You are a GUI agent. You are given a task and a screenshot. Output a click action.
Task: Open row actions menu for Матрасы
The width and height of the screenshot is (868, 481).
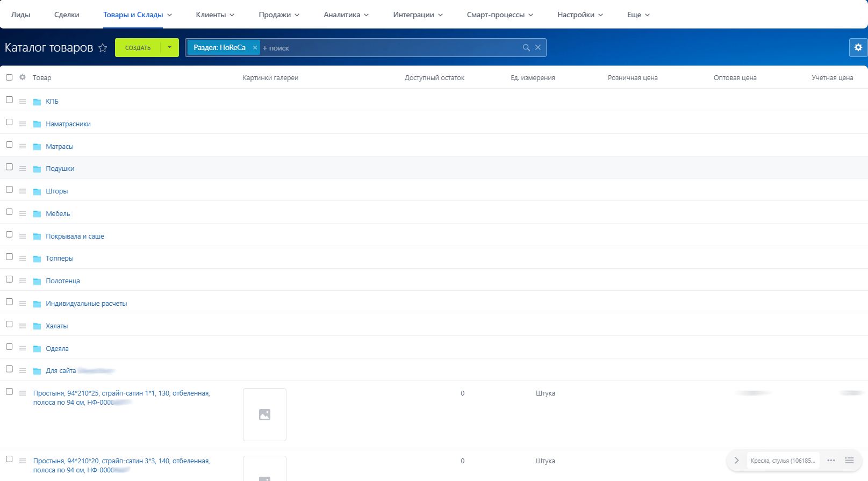pos(23,146)
